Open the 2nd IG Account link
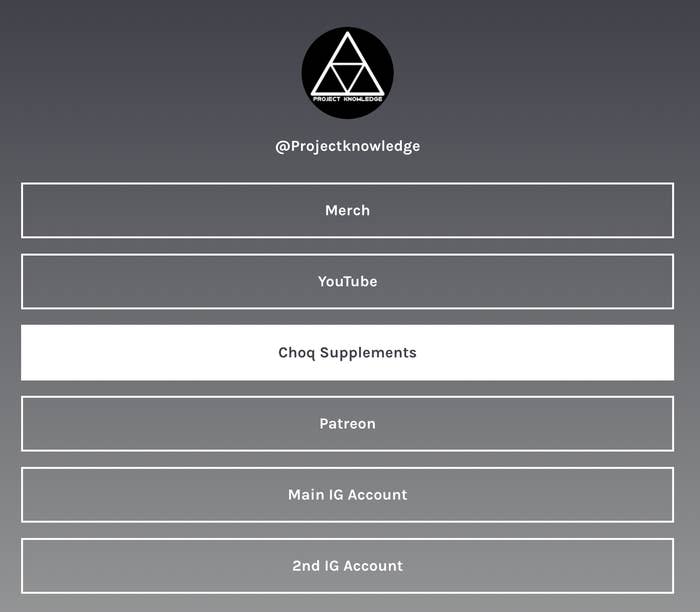 point(347,566)
